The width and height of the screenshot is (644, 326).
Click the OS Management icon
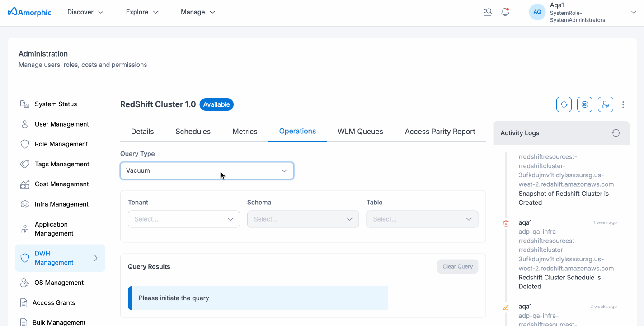tap(25, 283)
